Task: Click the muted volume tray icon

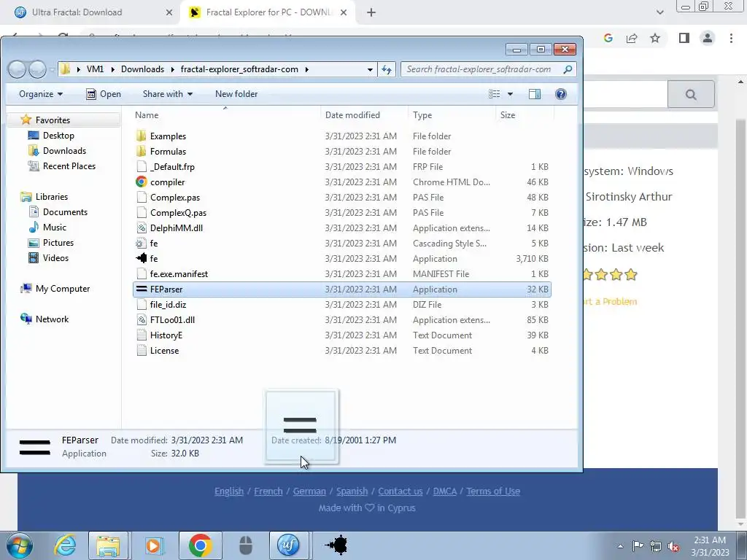Action: (673, 546)
